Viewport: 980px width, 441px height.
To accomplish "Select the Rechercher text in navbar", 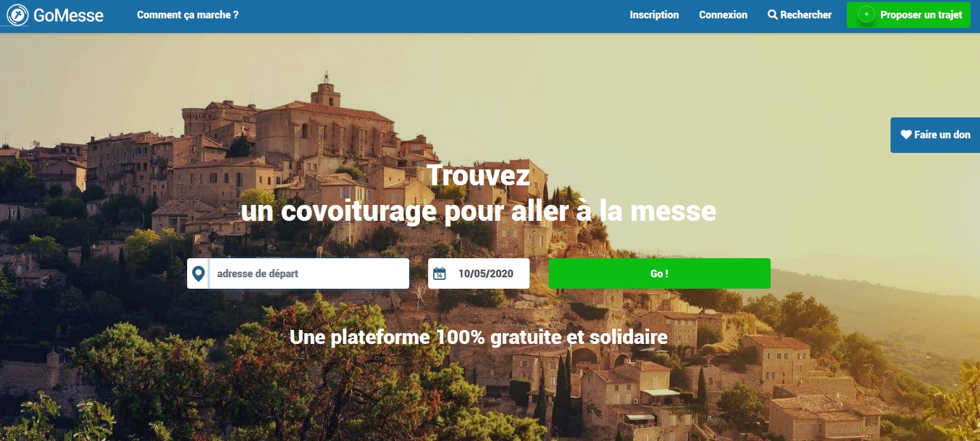I will pyautogui.click(x=806, y=15).
